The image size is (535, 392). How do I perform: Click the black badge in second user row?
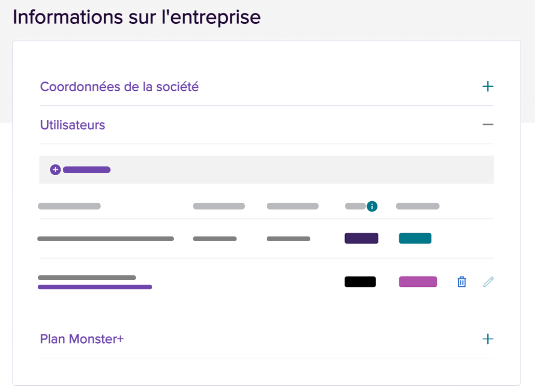(x=360, y=282)
